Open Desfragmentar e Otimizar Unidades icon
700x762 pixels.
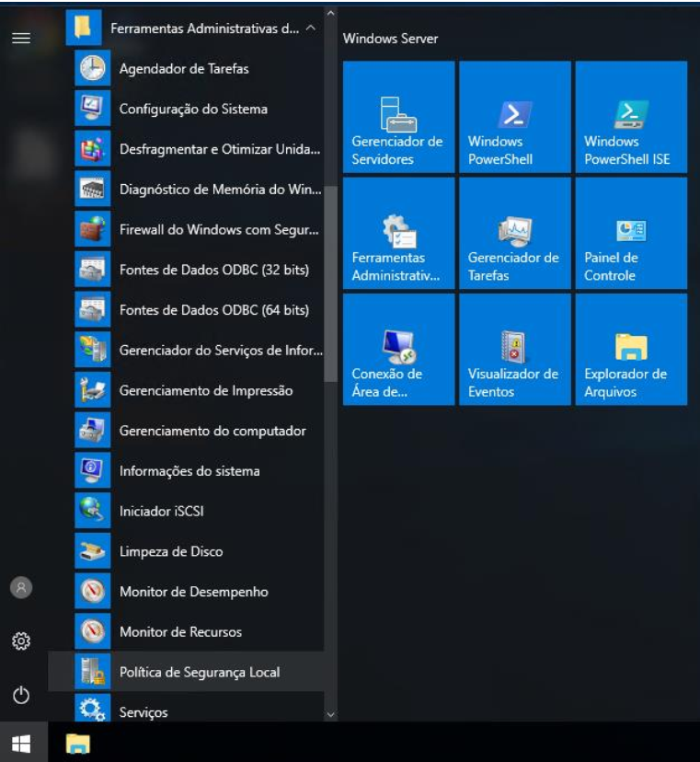pos(92,149)
